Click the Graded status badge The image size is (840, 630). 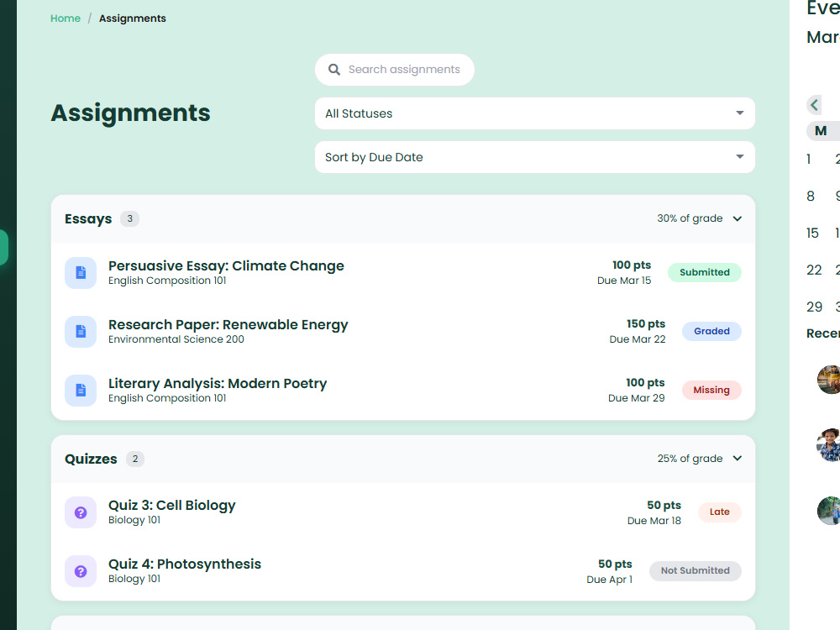[711, 331]
